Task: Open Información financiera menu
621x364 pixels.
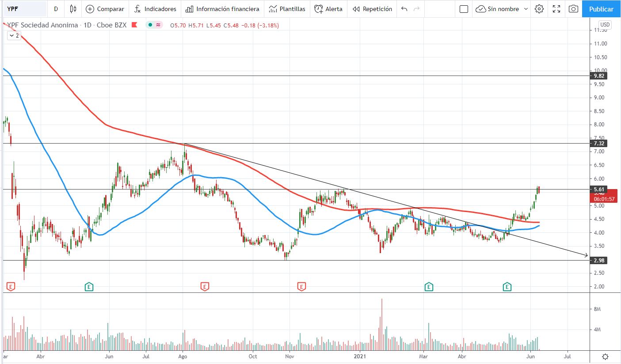Action: click(x=222, y=9)
